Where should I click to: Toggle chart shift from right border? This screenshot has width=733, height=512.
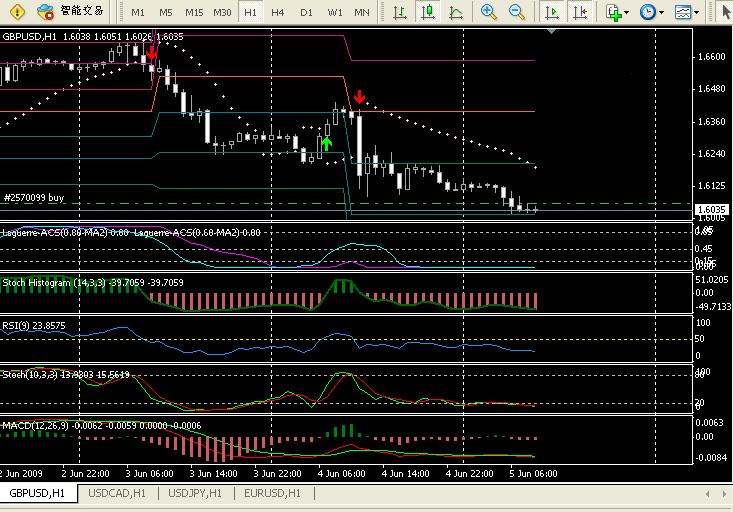(x=580, y=12)
